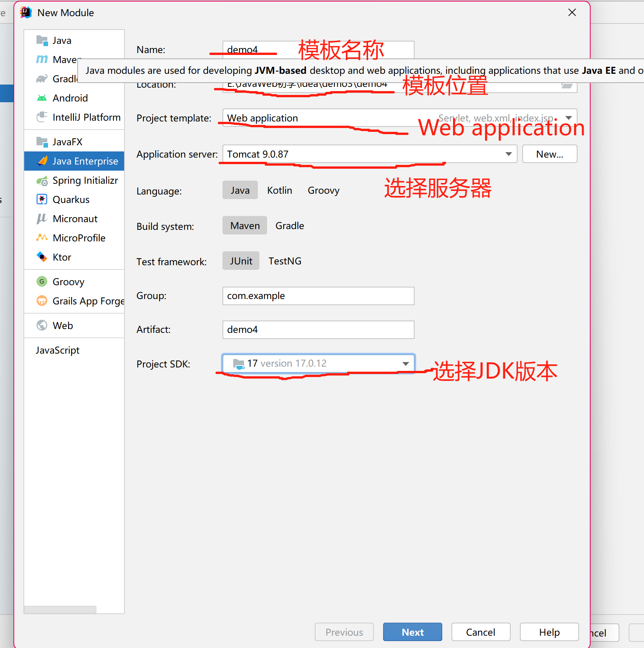Switch language to Kotlin
The image size is (644, 648).
[x=280, y=190]
